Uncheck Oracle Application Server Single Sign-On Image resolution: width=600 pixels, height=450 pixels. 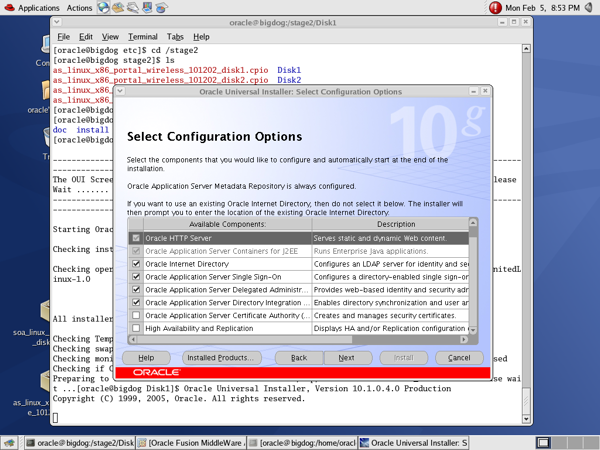tap(136, 277)
